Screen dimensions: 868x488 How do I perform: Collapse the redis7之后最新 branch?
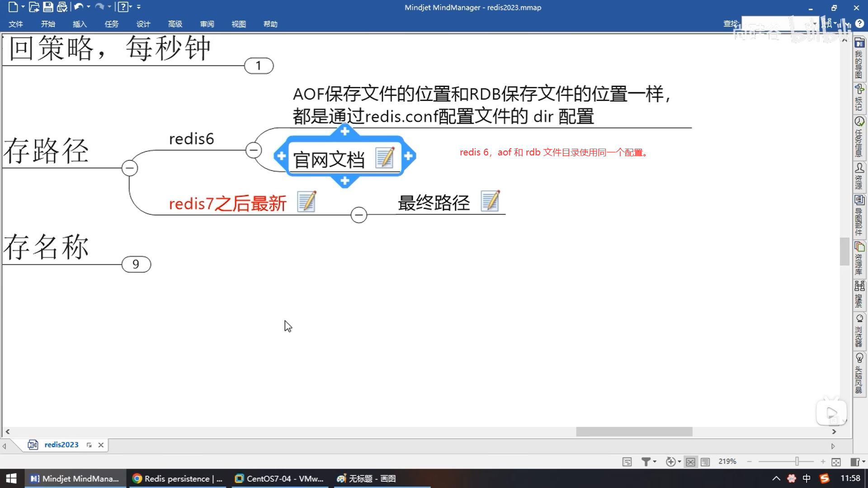point(359,215)
